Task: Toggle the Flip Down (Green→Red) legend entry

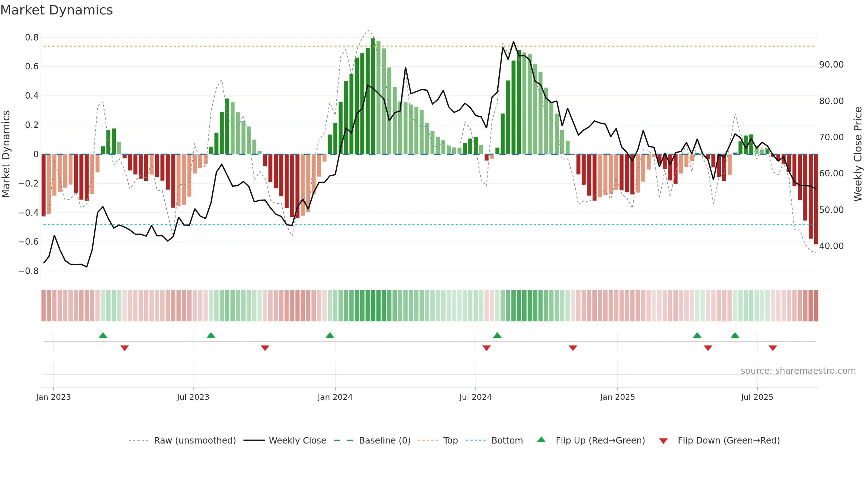Action: tap(719, 440)
